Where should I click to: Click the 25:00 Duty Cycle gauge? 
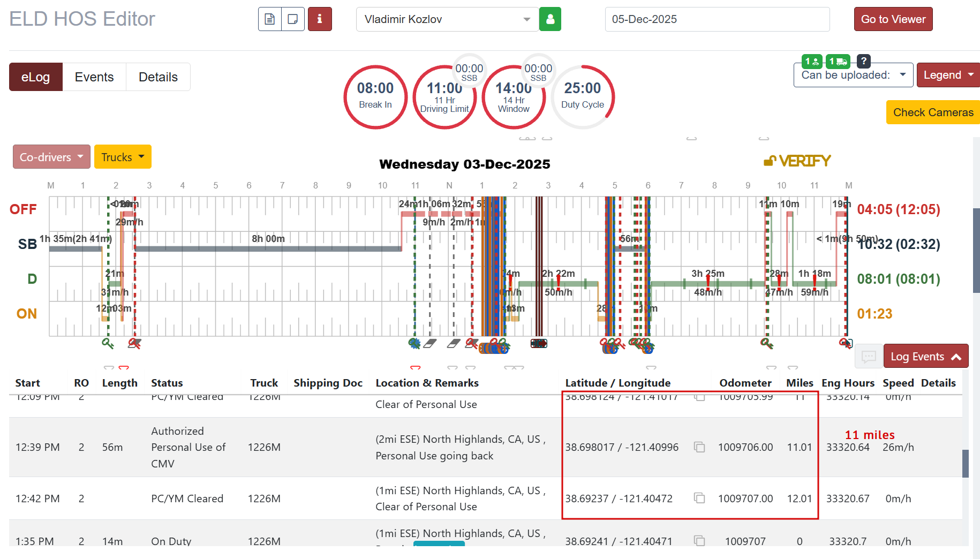583,97
